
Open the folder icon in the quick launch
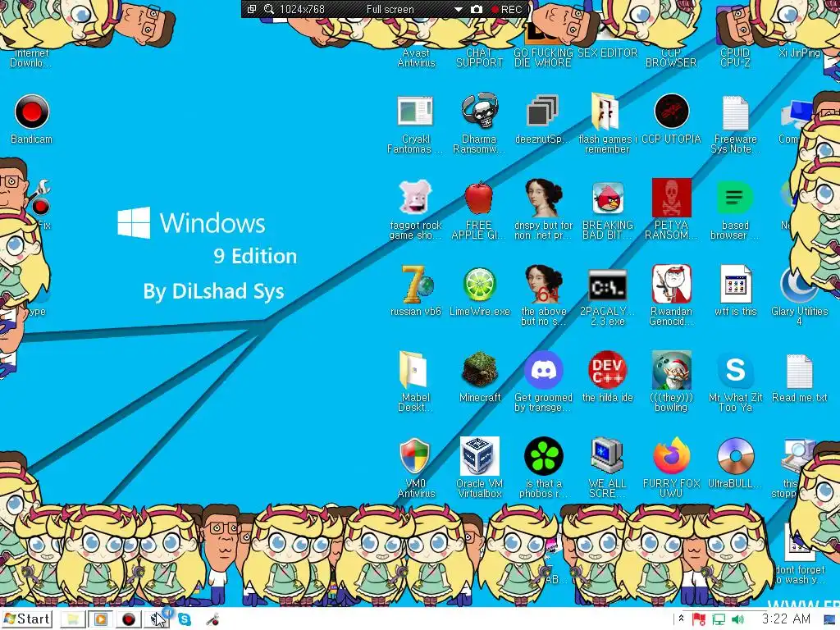[x=73, y=619]
